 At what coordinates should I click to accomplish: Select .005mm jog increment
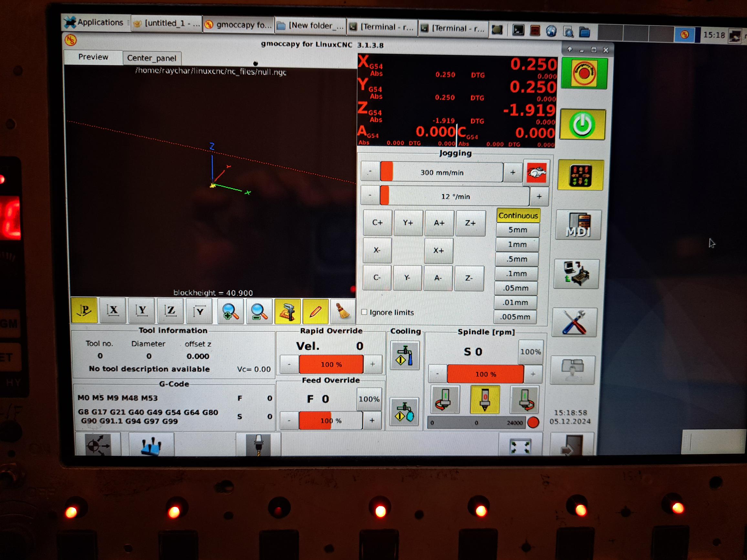pyautogui.click(x=515, y=317)
